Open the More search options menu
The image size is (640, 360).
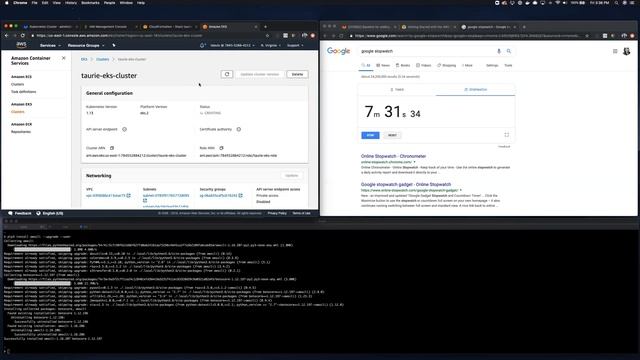pos(467,65)
